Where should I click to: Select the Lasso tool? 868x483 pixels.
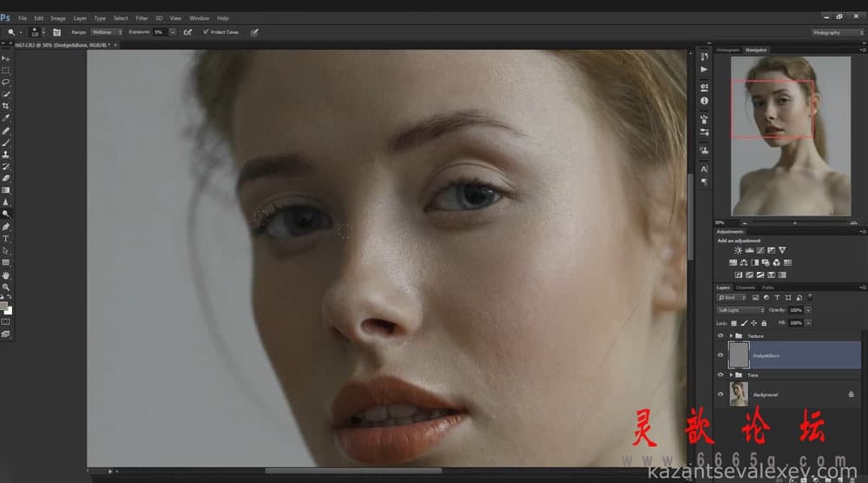click(5, 82)
